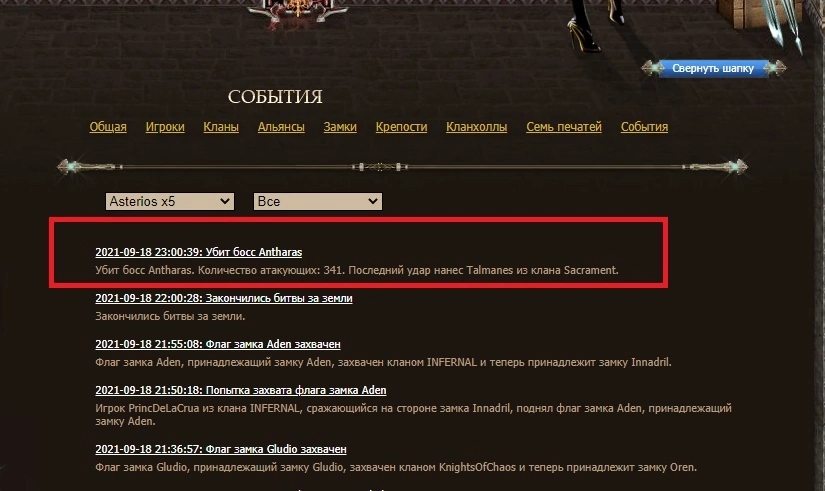The image size is (825, 491).
Task: Select the 'События' tab link
Action: [644, 127]
